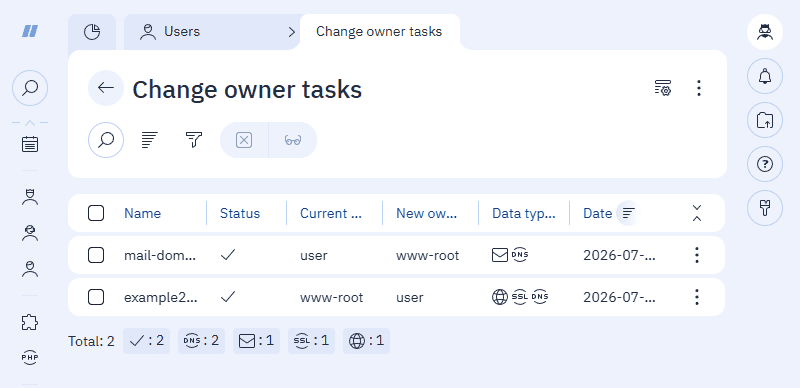Open the help question mark icon
Viewport: 800px width, 388px height.
tap(765, 164)
